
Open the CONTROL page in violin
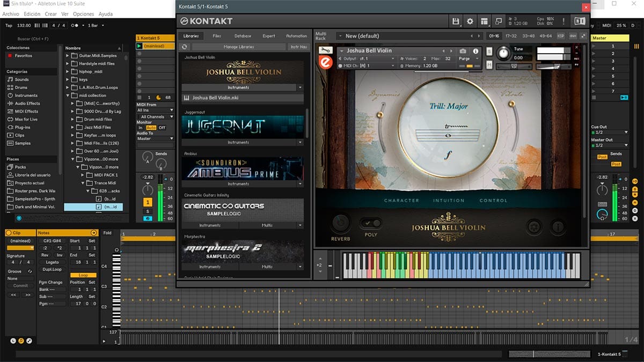[493, 201]
